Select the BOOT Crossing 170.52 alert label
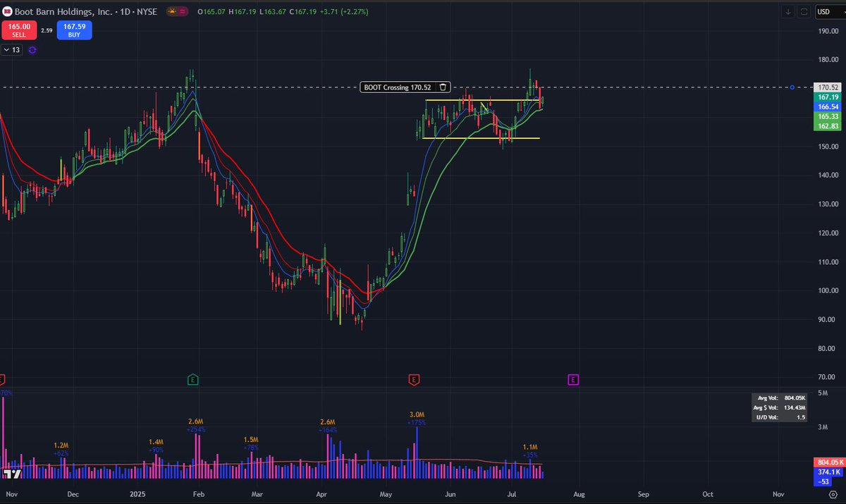 (x=398, y=87)
